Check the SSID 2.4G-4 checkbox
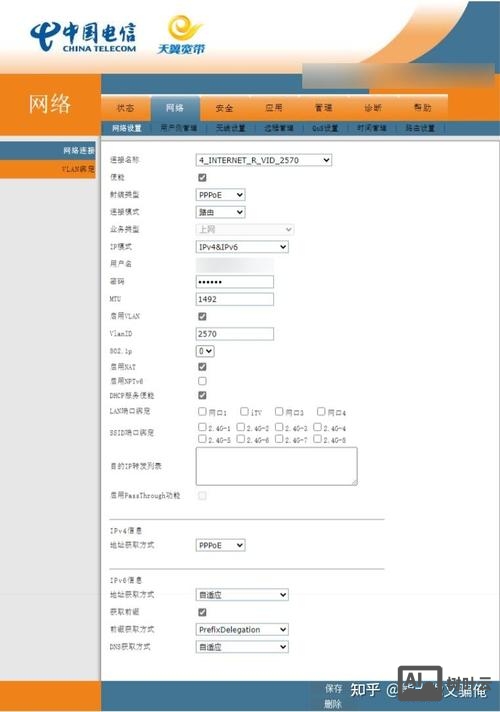Image resolution: width=500 pixels, height=712 pixels. pyautogui.click(x=317, y=427)
